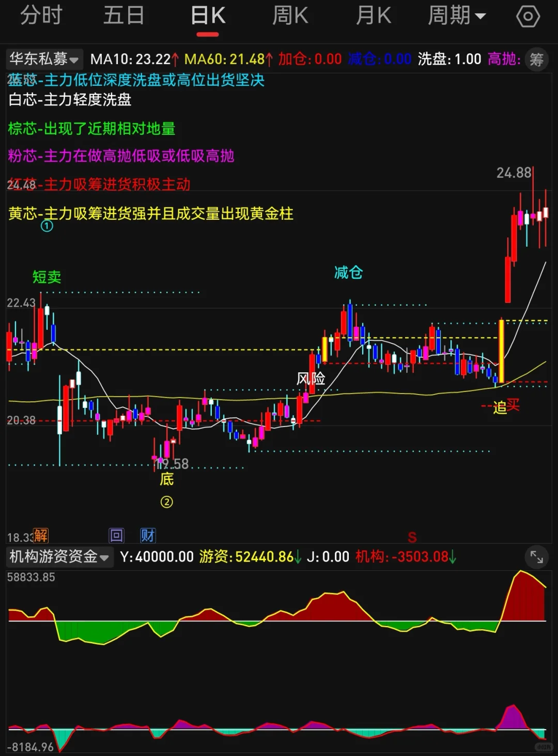
Task: Tap the 粉芯 legend line
Action: [x=121, y=156]
